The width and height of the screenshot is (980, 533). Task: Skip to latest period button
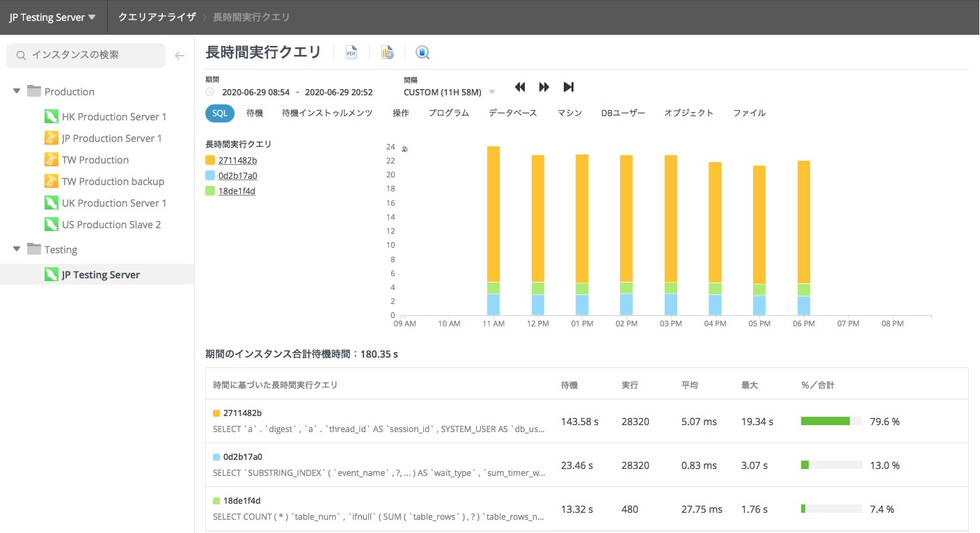point(569,87)
